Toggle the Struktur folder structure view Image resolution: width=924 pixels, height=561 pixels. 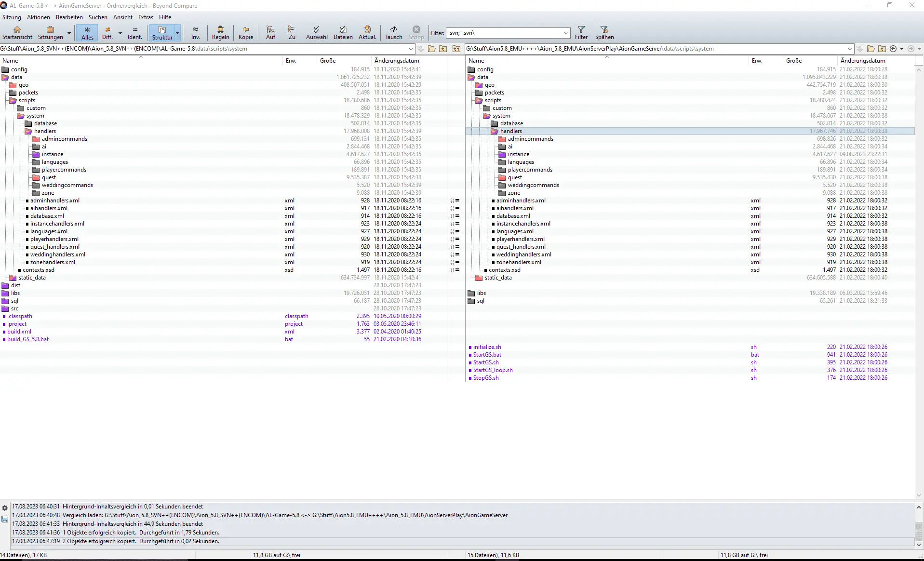tap(162, 33)
